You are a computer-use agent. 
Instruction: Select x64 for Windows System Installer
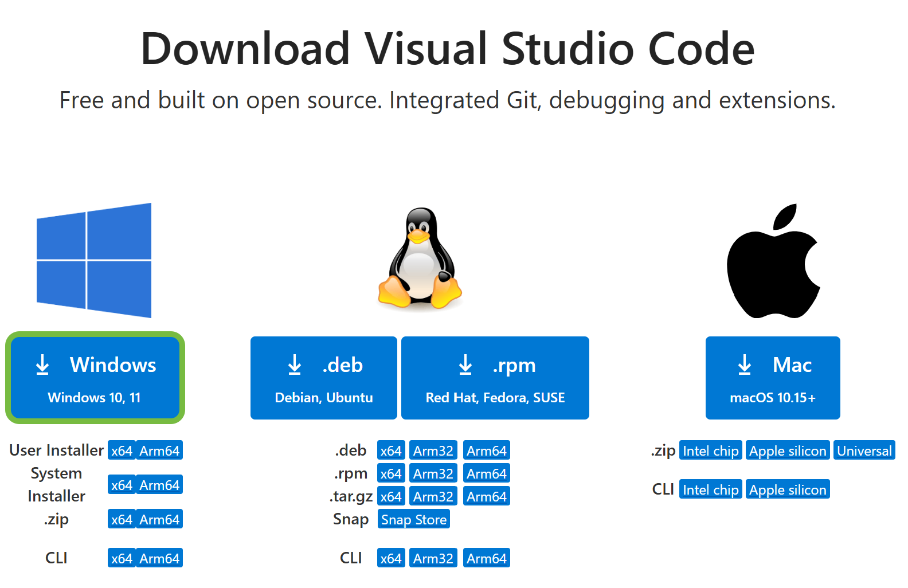122,485
